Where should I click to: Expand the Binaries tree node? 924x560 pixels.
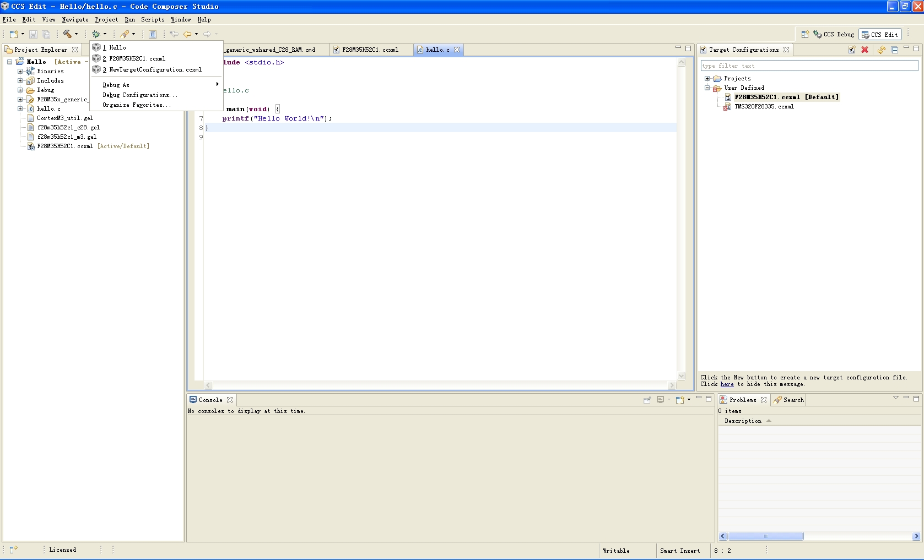point(20,72)
